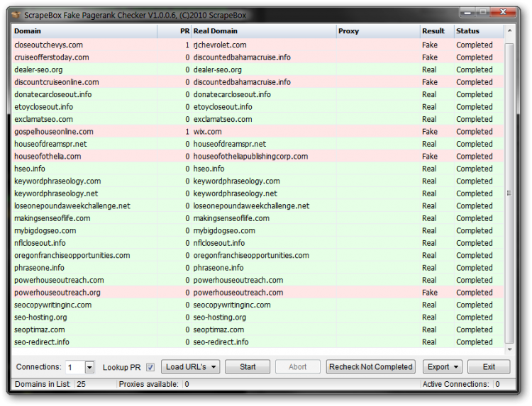Screen dimensions: 532x406
Task: Sort by the Real Domain column header
Action: coord(264,31)
